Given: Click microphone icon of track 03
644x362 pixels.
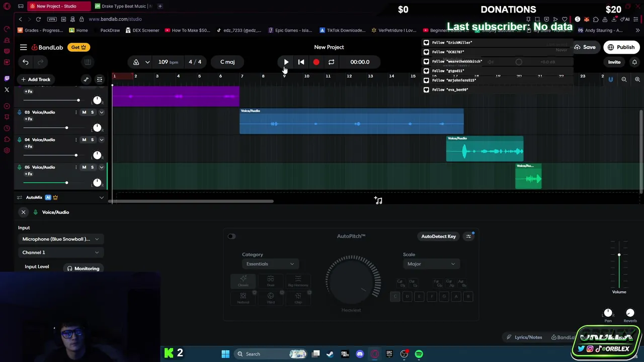Looking at the screenshot, I should click(x=20, y=112).
